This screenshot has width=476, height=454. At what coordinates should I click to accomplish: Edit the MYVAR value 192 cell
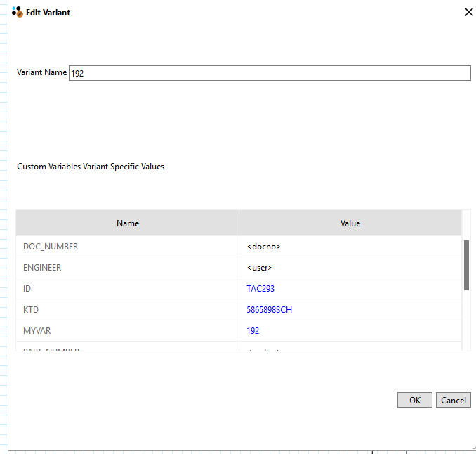click(350, 331)
